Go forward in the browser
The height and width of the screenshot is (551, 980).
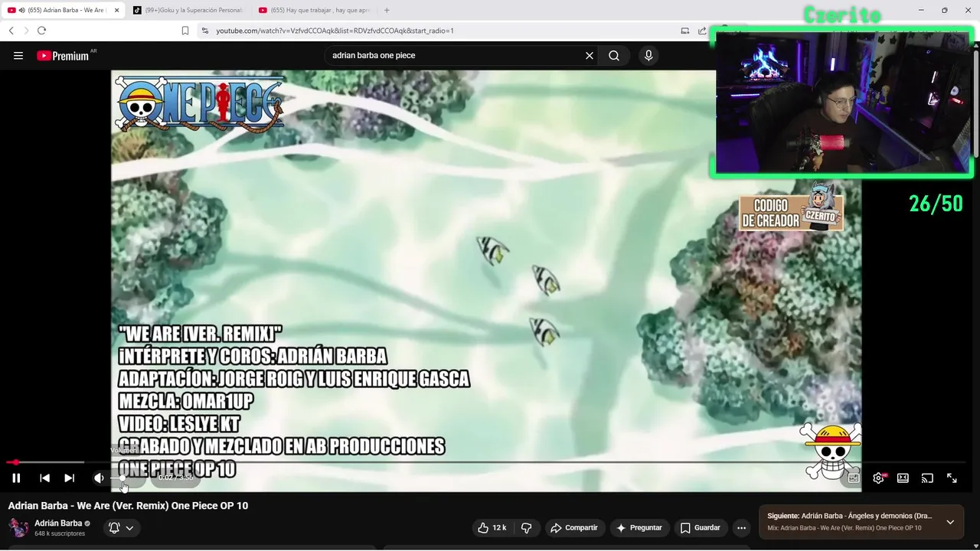[26, 31]
